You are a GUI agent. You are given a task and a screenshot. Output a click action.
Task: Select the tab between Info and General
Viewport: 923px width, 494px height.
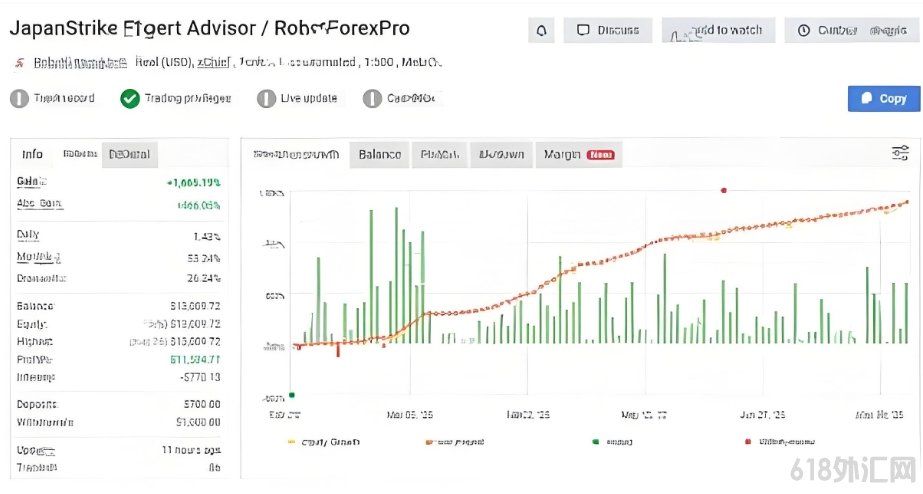click(79, 154)
